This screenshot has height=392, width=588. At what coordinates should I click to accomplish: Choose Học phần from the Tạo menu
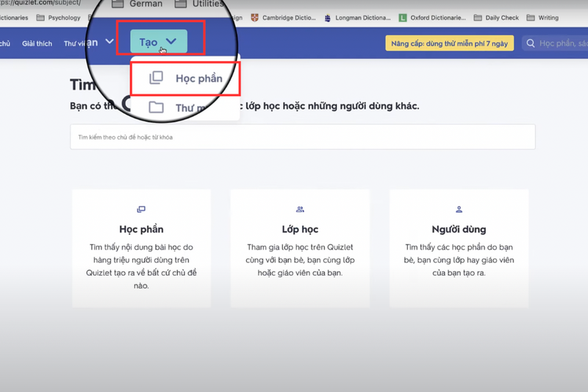coord(185,79)
